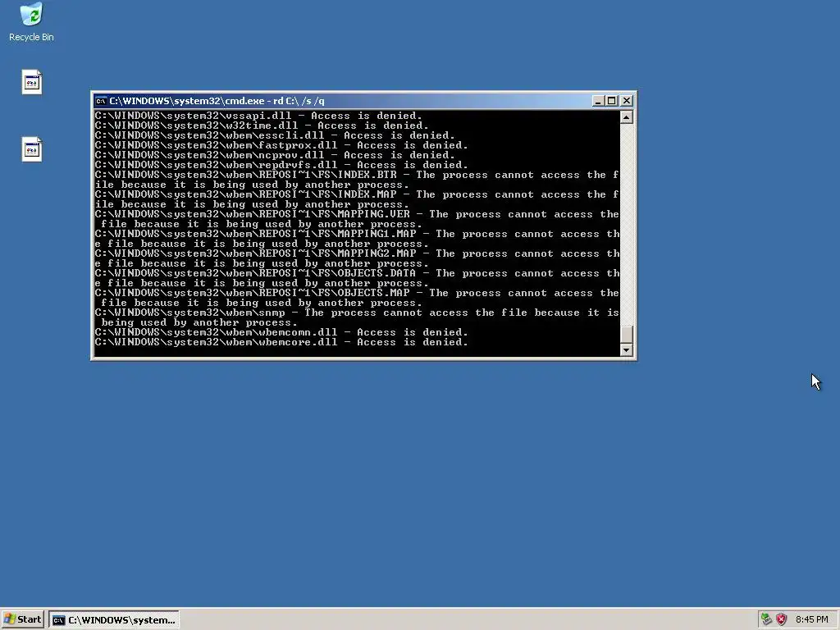
Task: Click the cmd window scroll-down arrow
Action: coord(627,349)
